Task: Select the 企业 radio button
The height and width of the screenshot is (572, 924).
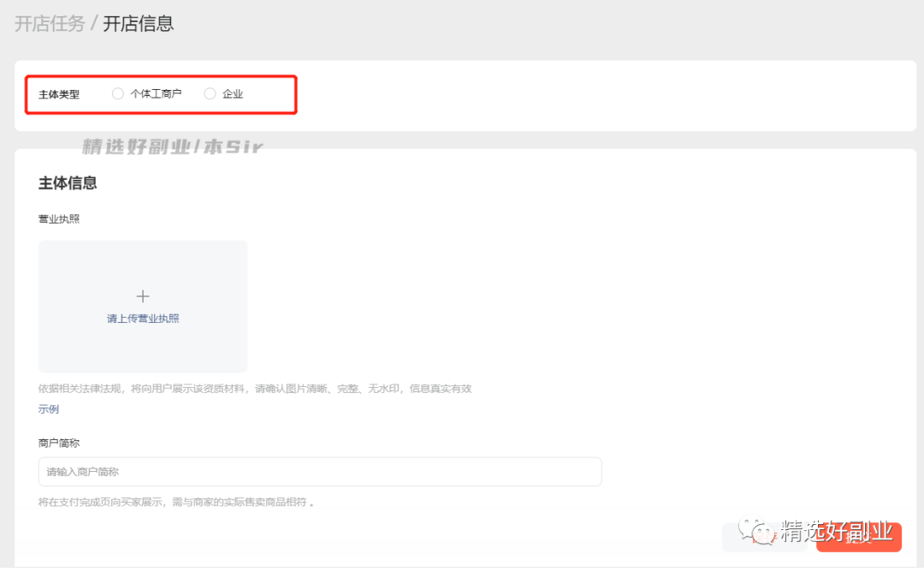Action: [210, 93]
